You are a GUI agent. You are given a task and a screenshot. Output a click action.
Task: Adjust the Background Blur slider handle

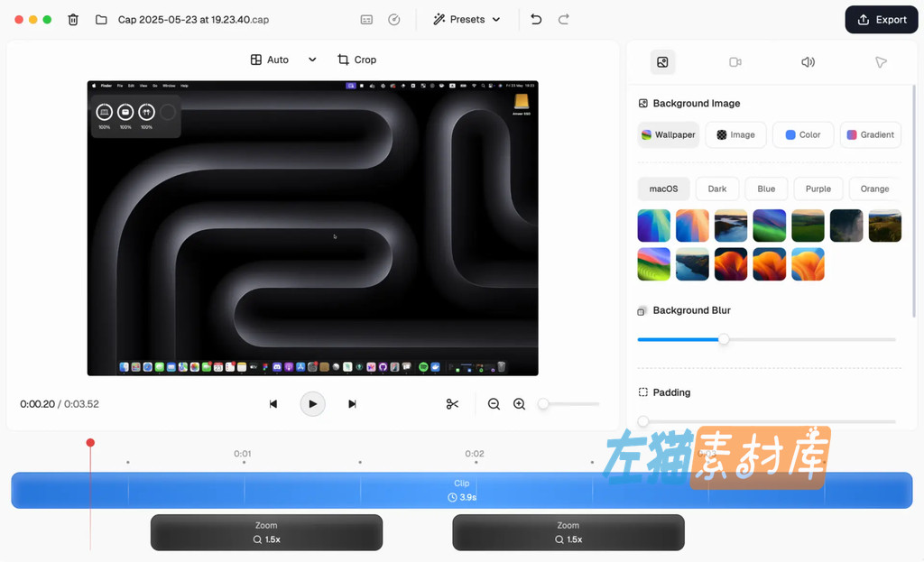pyautogui.click(x=724, y=339)
